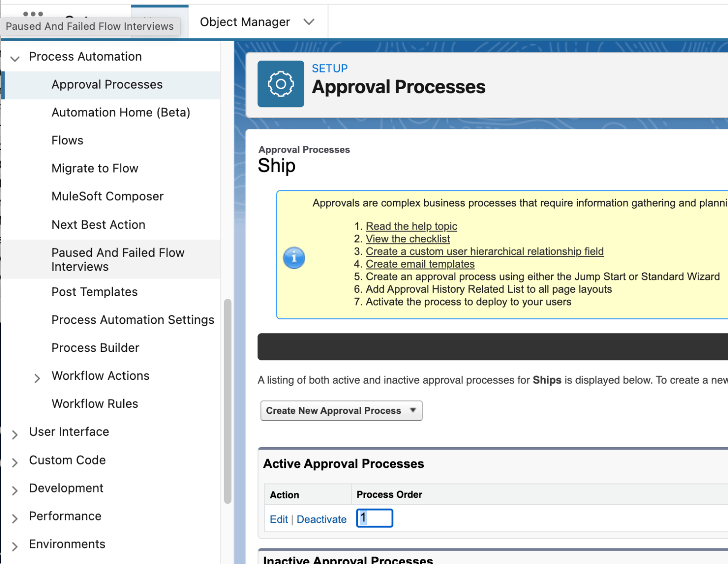
Task: Collapse the Process Automation section
Action: click(15, 58)
